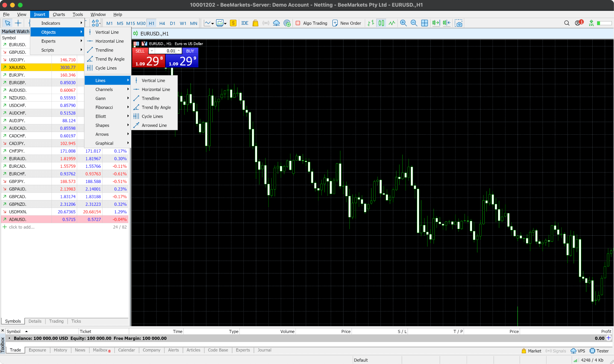Take chart screenshot with camera icon
614x364 pixels.
point(459,23)
